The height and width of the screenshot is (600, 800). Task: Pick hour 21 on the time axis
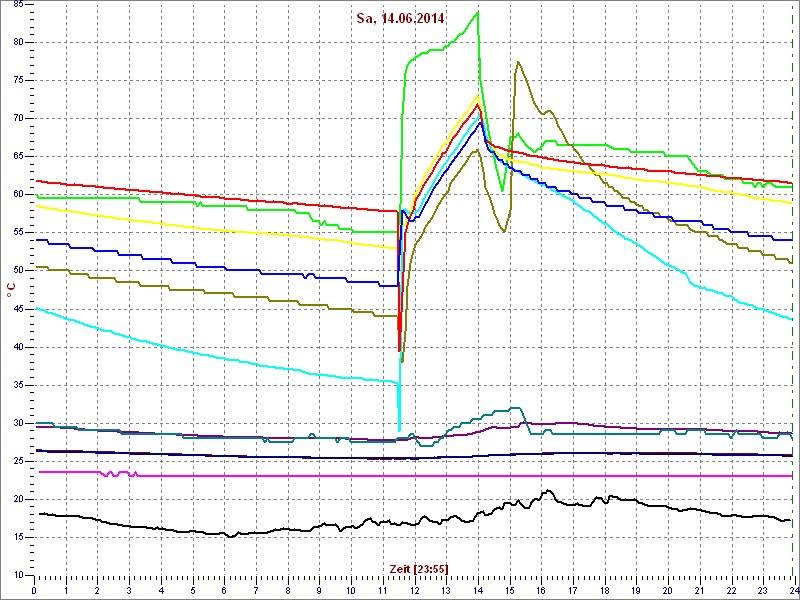click(699, 591)
